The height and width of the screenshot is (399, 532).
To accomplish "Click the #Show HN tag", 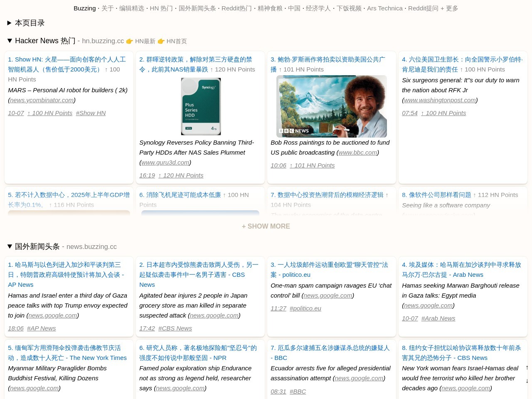I will coord(91,113).
